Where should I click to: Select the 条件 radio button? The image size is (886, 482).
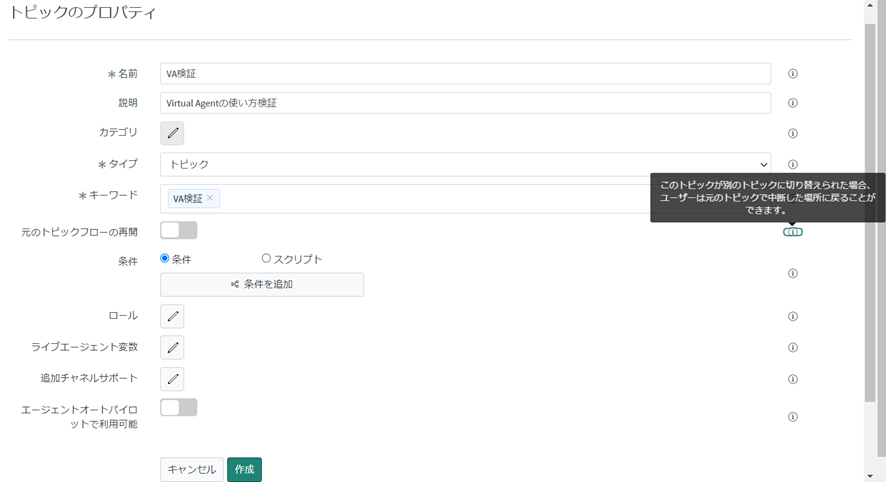[x=164, y=258]
